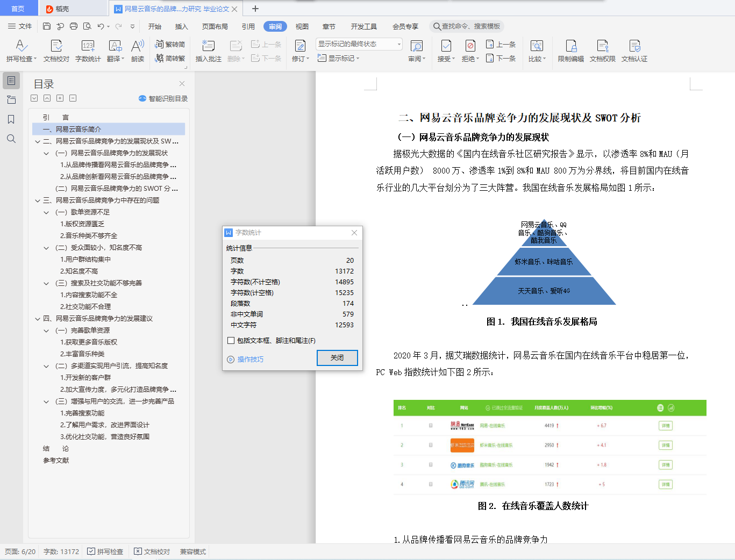Viewport: 735px width, 560px height.
Task: Jump to 结 论 in the outline
Action: (x=56, y=449)
